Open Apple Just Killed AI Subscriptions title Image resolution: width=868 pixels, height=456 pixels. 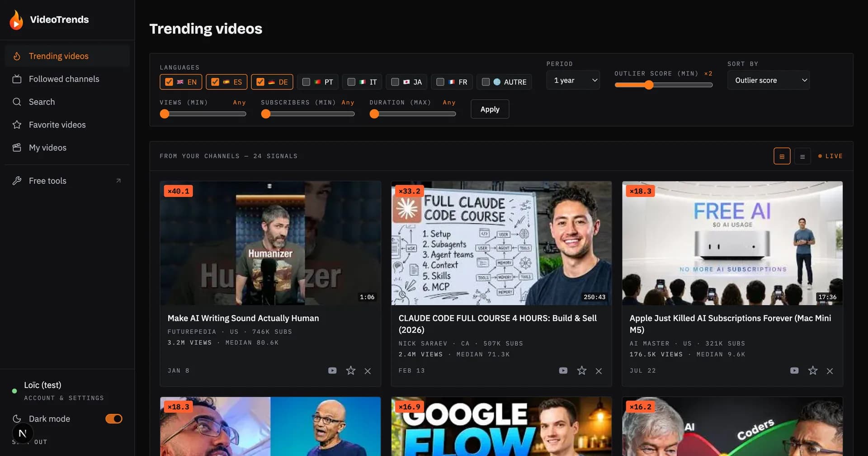tap(730, 324)
